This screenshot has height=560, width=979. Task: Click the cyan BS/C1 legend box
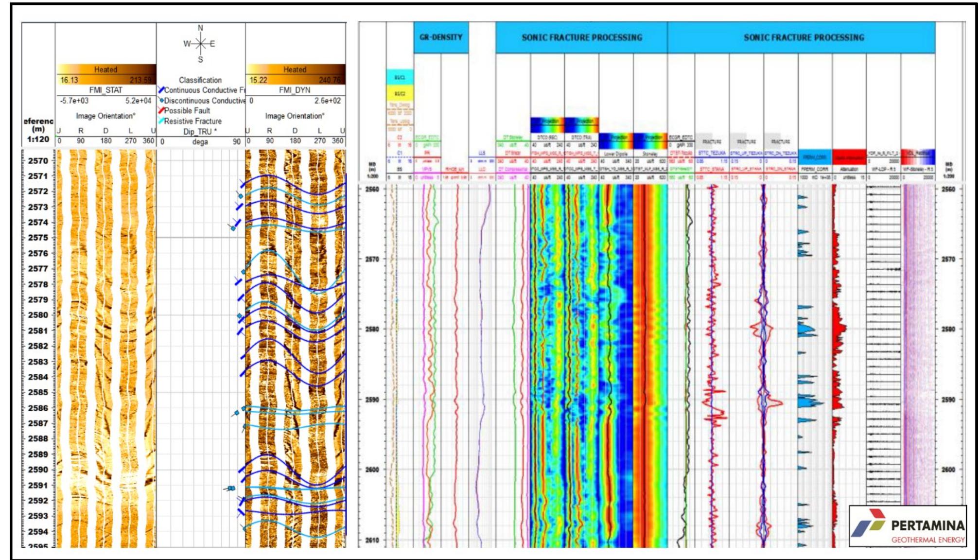[x=400, y=77]
